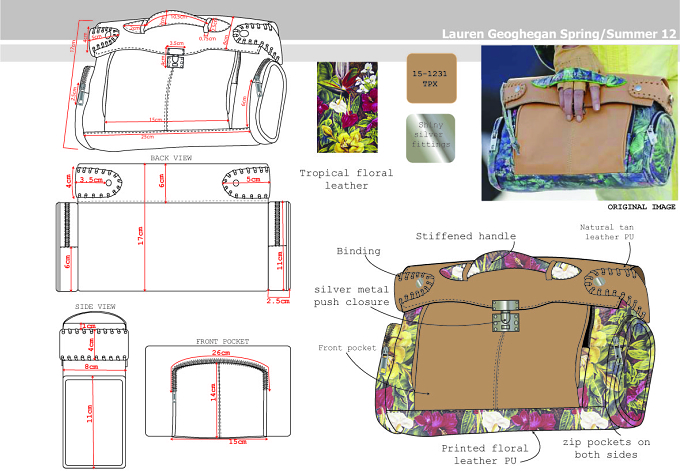
Task: Select the BACK VIEW heading
Action: point(171,158)
